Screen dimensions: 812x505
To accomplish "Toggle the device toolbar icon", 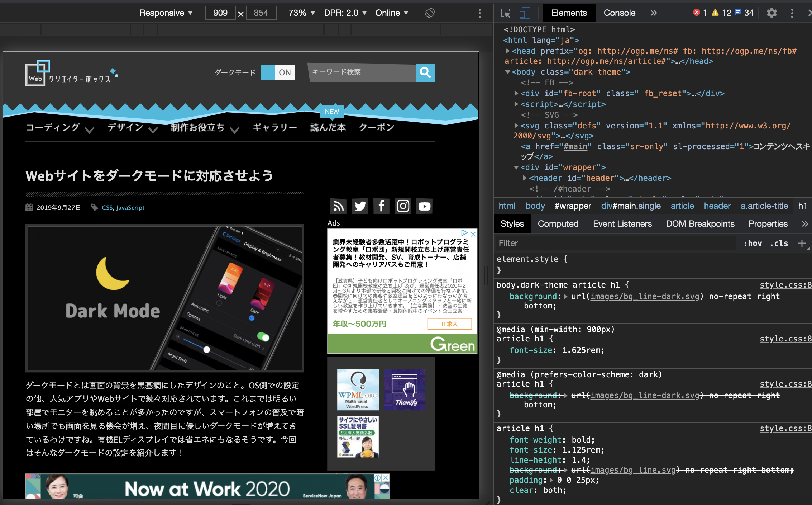I will tap(525, 13).
